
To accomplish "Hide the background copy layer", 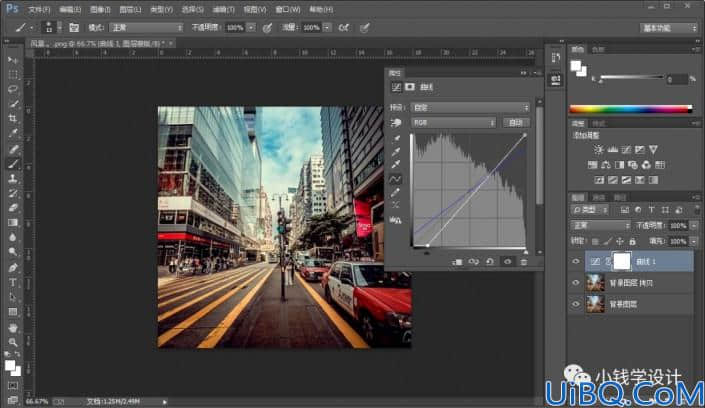I will coord(576,282).
